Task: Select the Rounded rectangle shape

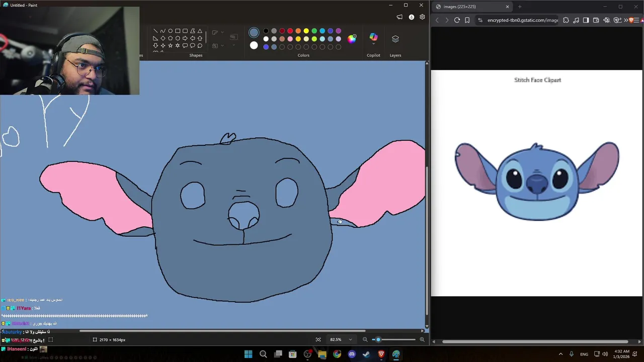Action: (x=185, y=31)
